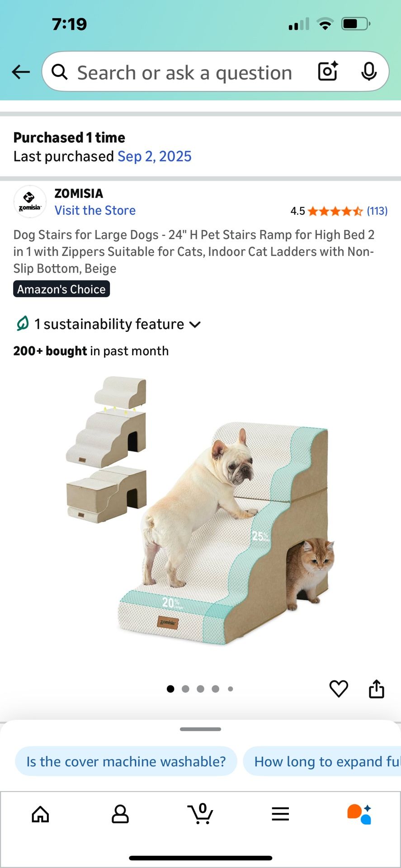Open the hamburger menu tab
The width and height of the screenshot is (401, 868).
pos(280,814)
